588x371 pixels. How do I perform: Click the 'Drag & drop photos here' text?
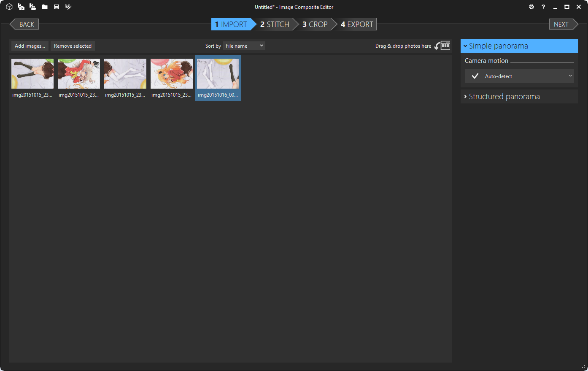tap(403, 46)
